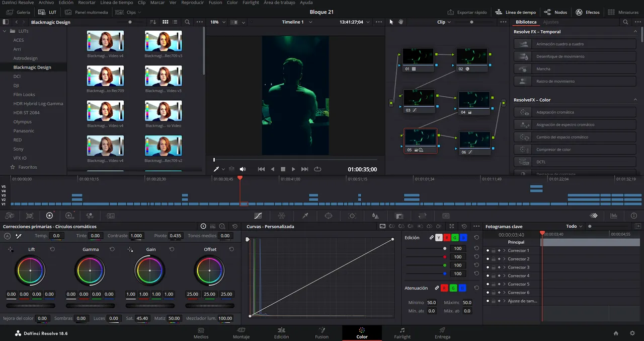
Task: Adjust the LUT thumbnail size slider
Action: pyautogui.click(x=130, y=22)
